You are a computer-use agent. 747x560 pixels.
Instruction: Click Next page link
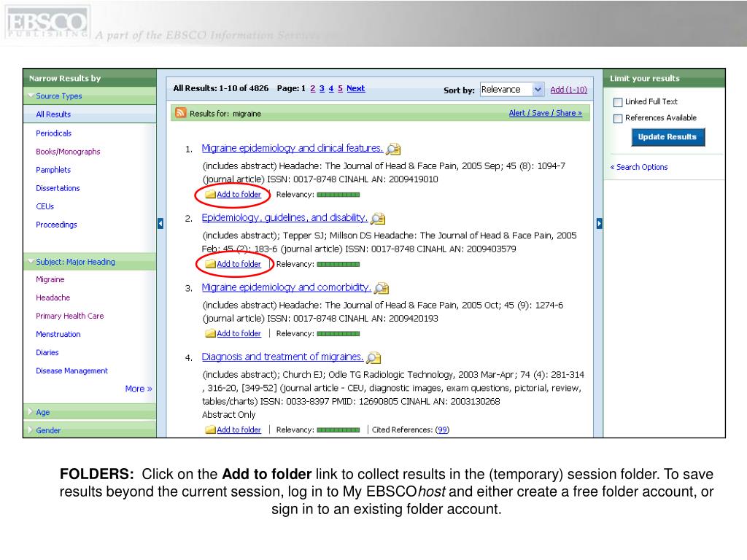[x=356, y=88]
